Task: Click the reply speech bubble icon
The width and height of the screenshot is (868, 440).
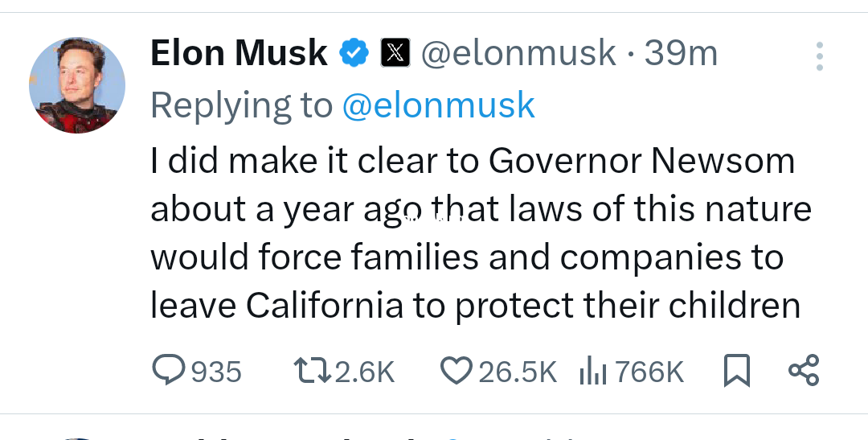Action: (x=169, y=370)
